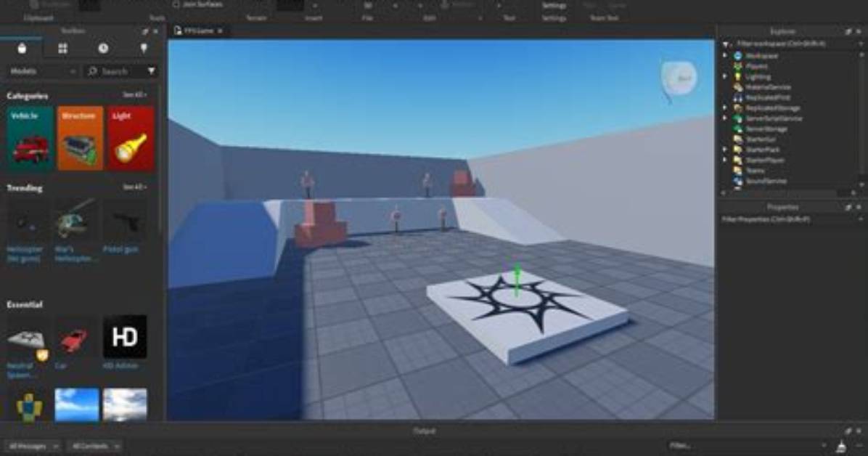Open the Toolbox Marketplace tab
868x456 pixels.
click(22, 49)
